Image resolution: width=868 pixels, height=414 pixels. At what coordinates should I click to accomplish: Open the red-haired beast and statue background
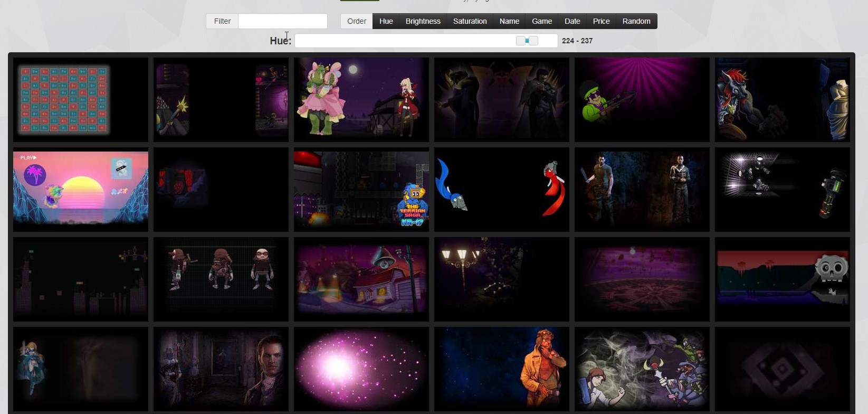pos(783,99)
